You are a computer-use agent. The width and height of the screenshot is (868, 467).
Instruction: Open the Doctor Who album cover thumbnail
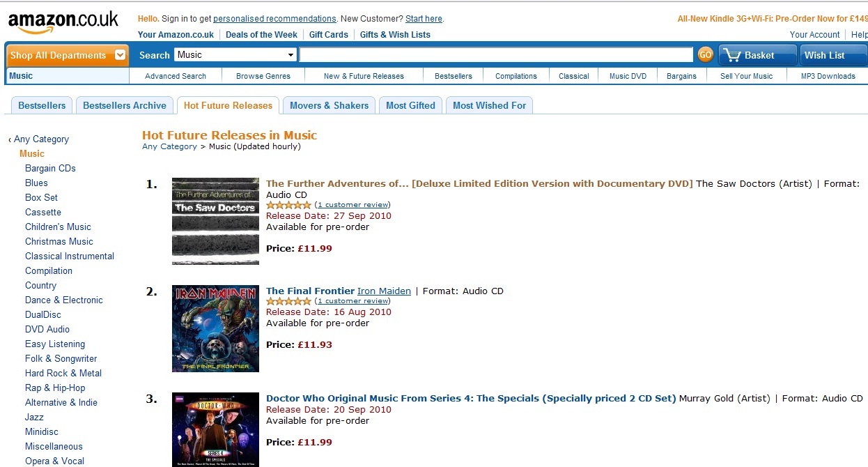215,429
